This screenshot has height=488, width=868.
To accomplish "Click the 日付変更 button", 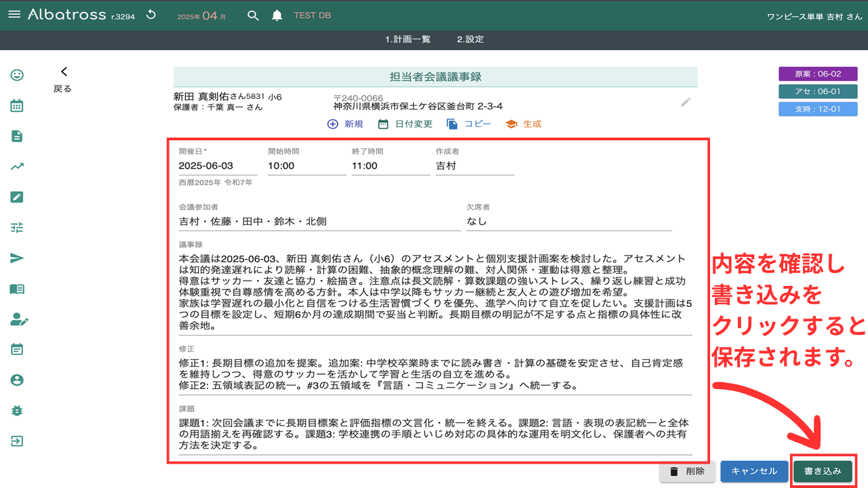I will [405, 124].
